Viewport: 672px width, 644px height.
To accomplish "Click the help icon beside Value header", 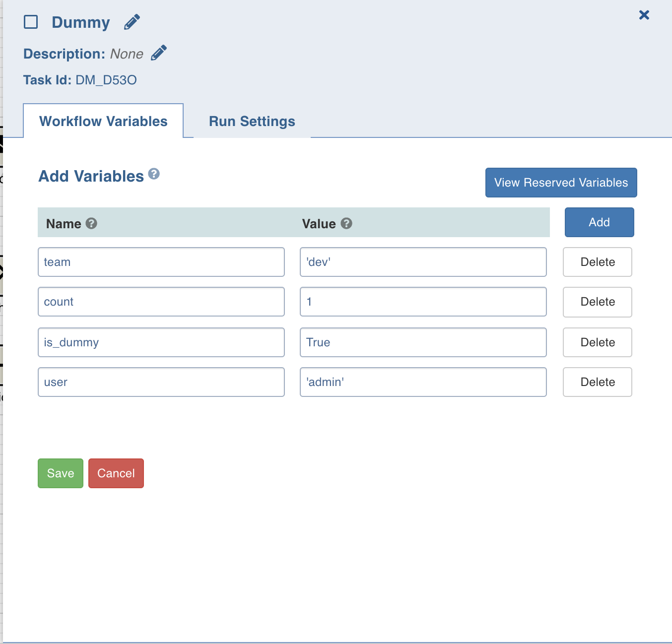I will [346, 223].
